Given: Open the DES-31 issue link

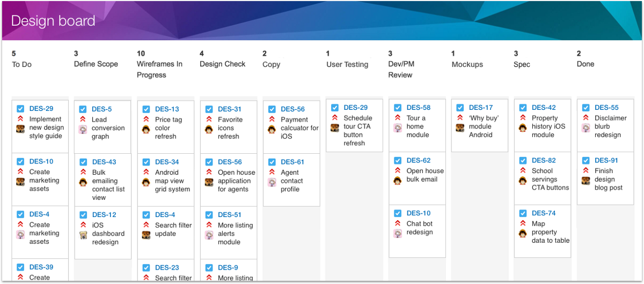Looking at the screenshot, I should coord(230,109).
